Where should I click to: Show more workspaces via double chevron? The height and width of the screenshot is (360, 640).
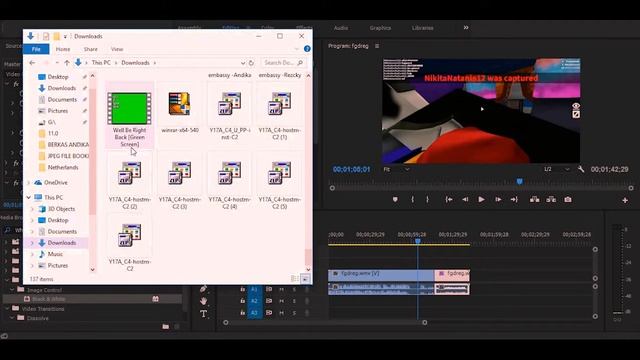coord(466,28)
